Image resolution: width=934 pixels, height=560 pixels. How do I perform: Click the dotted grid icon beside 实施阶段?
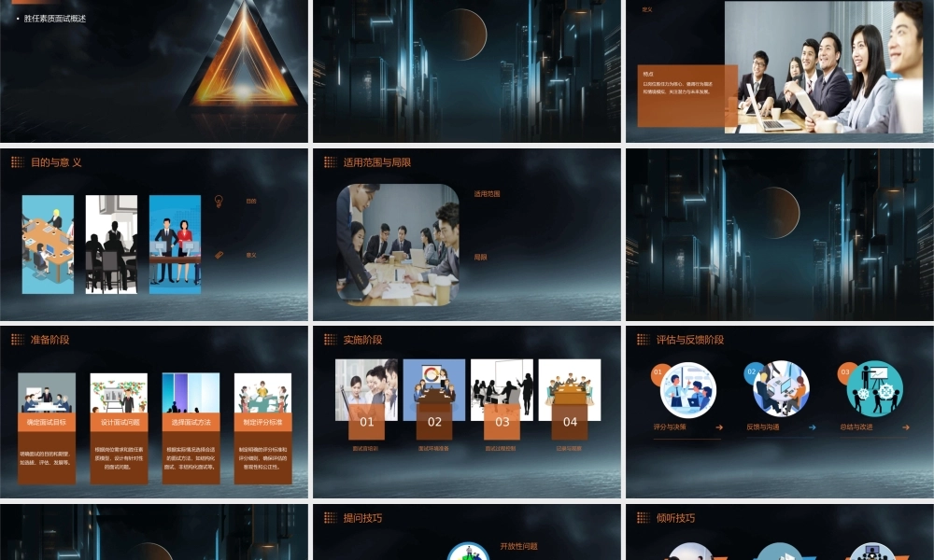(330, 339)
